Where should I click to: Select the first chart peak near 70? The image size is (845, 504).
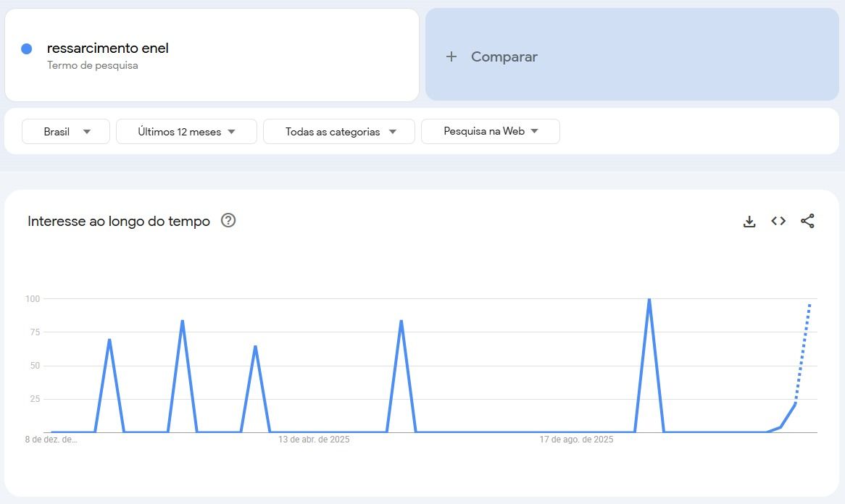pos(109,340)
